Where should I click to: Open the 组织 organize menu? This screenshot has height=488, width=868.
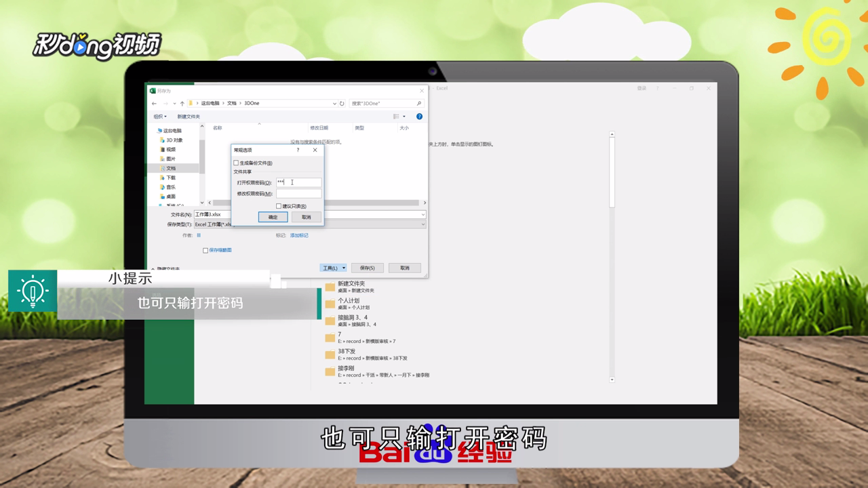pyautogui.click(x=159, y=117)
